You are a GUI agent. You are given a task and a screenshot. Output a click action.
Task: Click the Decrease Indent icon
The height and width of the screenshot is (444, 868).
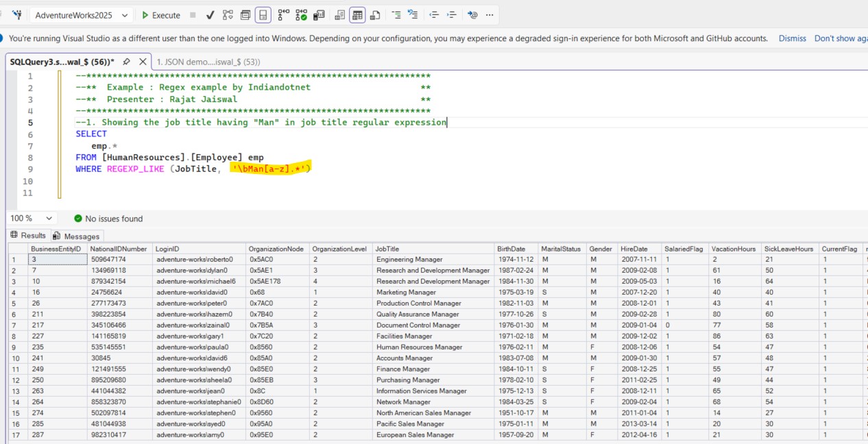pos(433,14)
